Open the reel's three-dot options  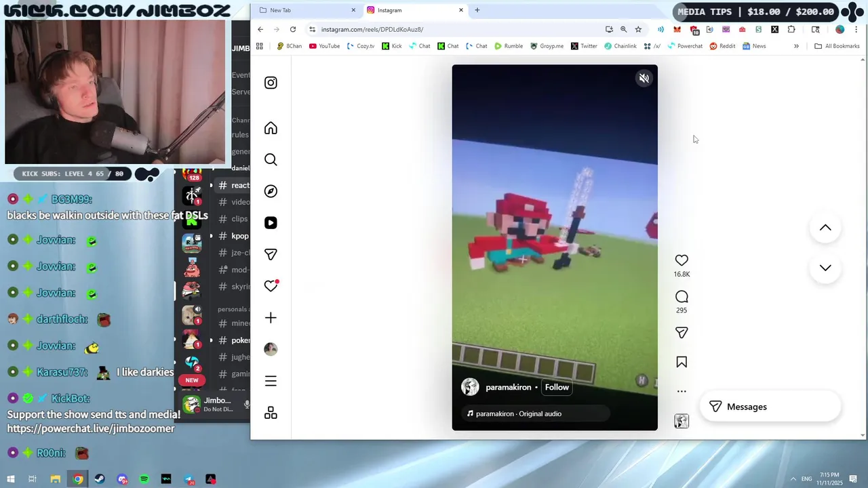pos(682,391)
